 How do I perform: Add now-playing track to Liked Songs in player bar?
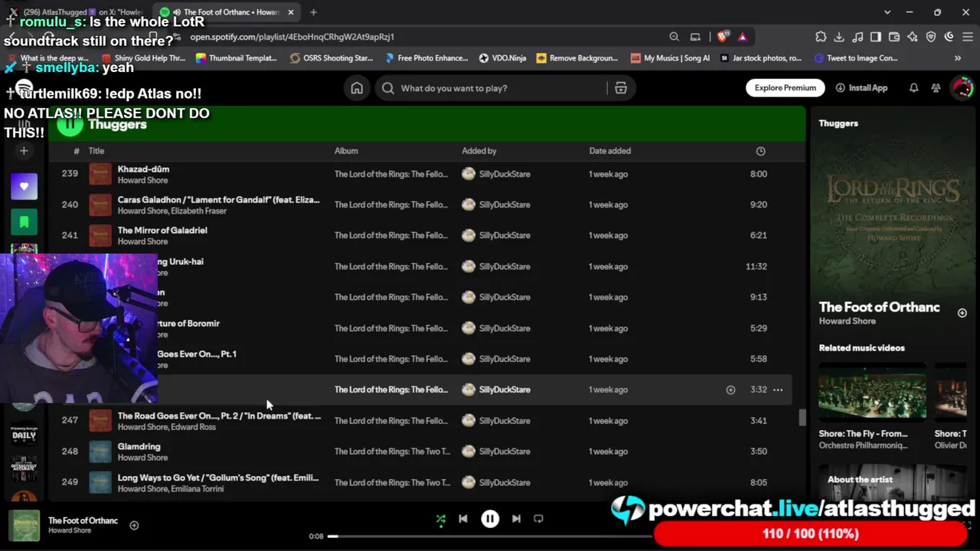pos(134,525)
